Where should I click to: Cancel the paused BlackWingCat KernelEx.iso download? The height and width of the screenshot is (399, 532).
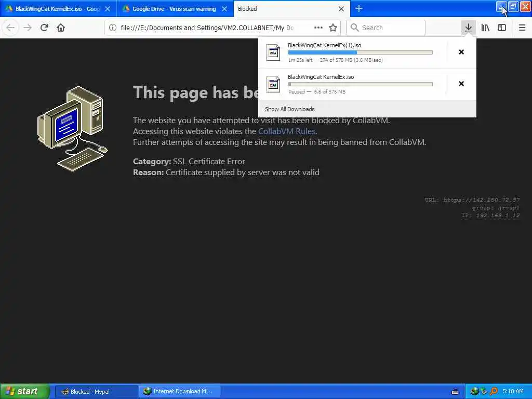click(461, 84)
